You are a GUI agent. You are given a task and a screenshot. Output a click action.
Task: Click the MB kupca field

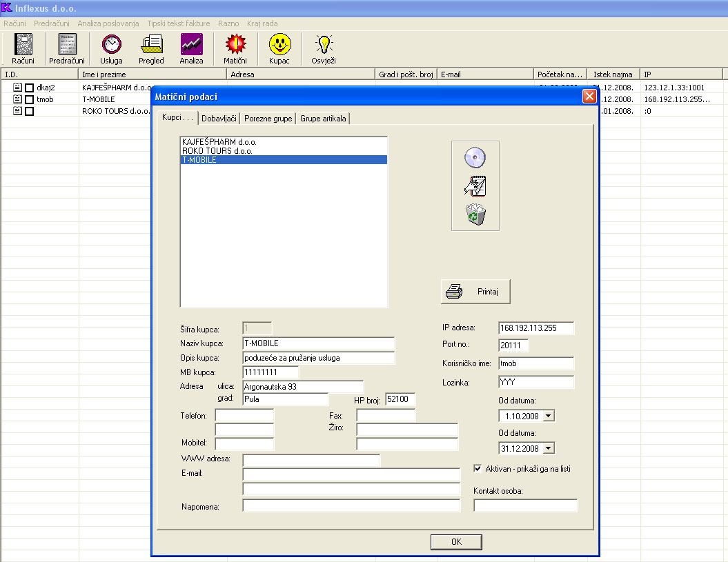coord(270,372)
